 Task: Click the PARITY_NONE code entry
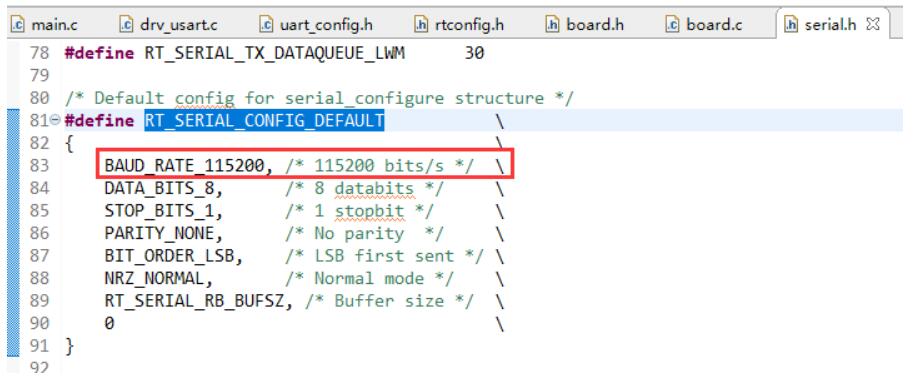(x=159, y=233)
